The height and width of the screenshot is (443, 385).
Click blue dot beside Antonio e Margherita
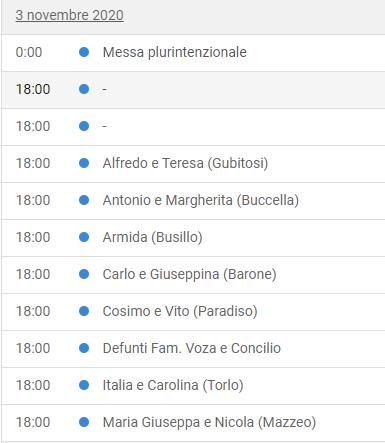click(84, 200)
